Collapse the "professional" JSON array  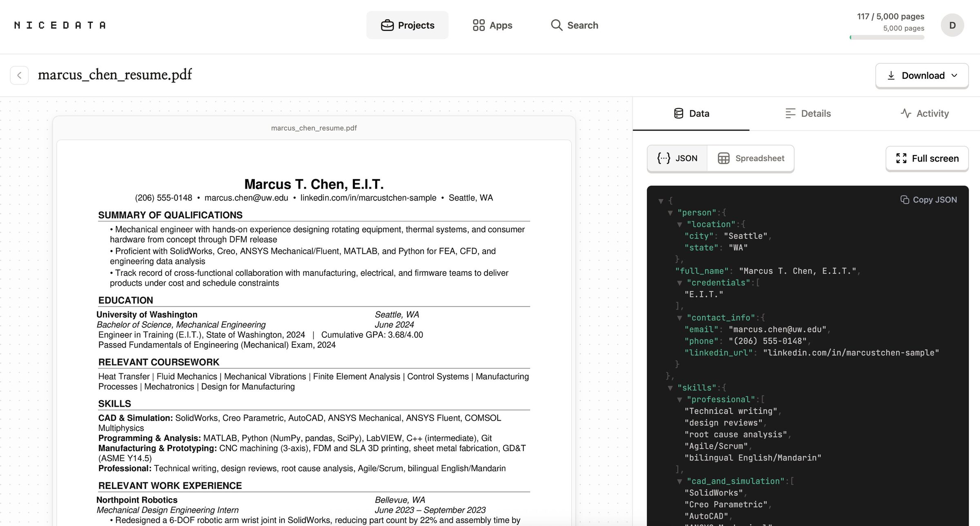click(679, 400)
